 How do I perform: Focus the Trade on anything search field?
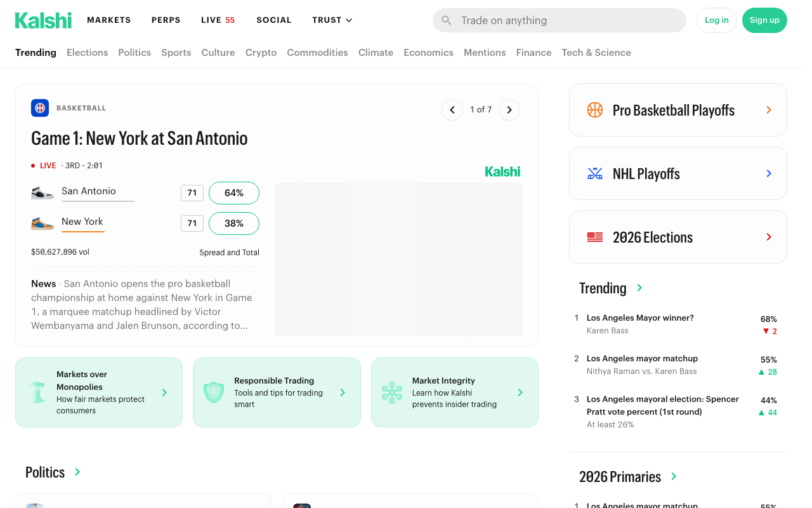pyautogui.click(x=560, y=20)
